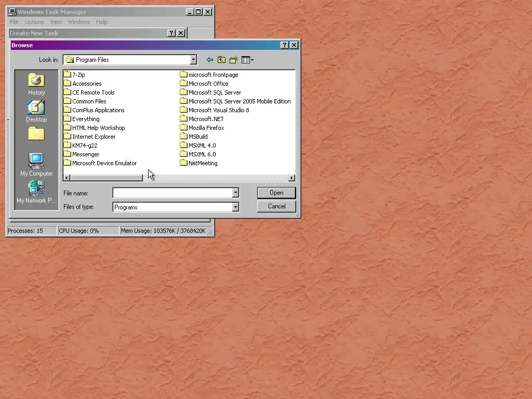Viewport: 532px width, 399px height.
Task: Click the Browse dialog help button
Action: (x=285, y=45)
